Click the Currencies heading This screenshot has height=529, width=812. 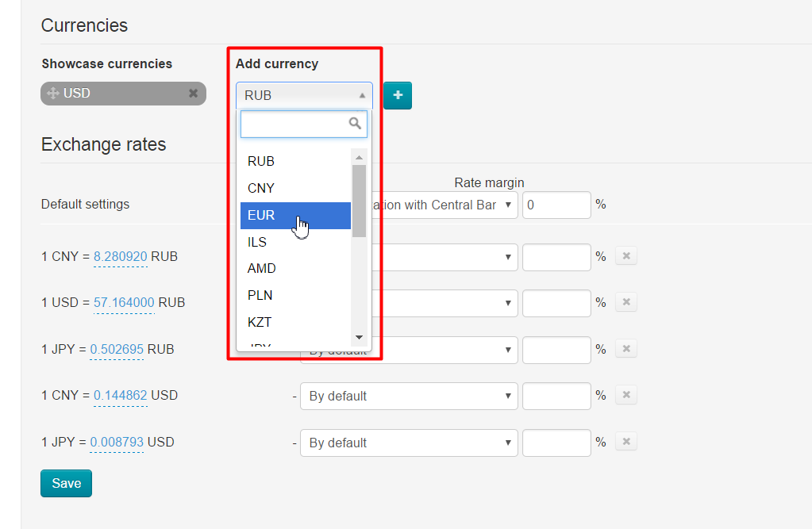(84, 25)
